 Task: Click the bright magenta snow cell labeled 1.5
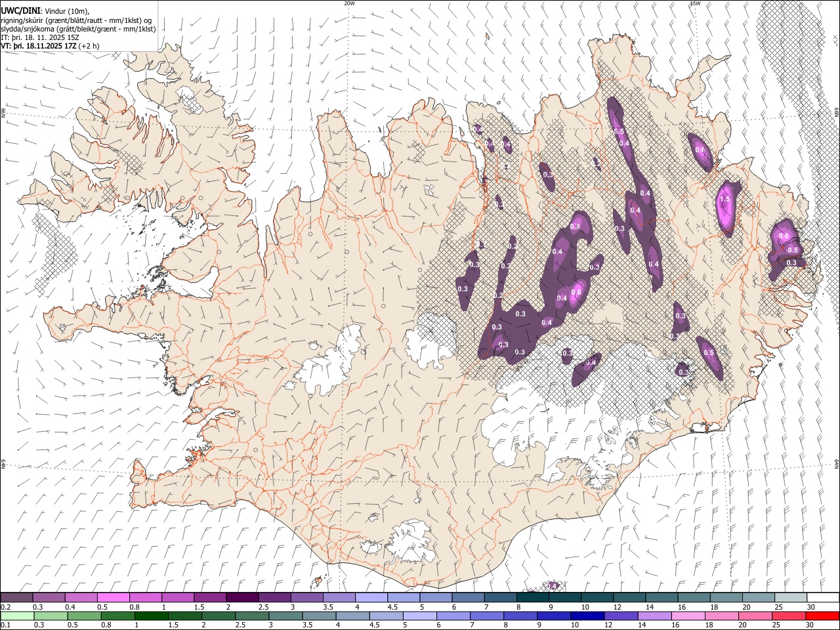point(725,209)
